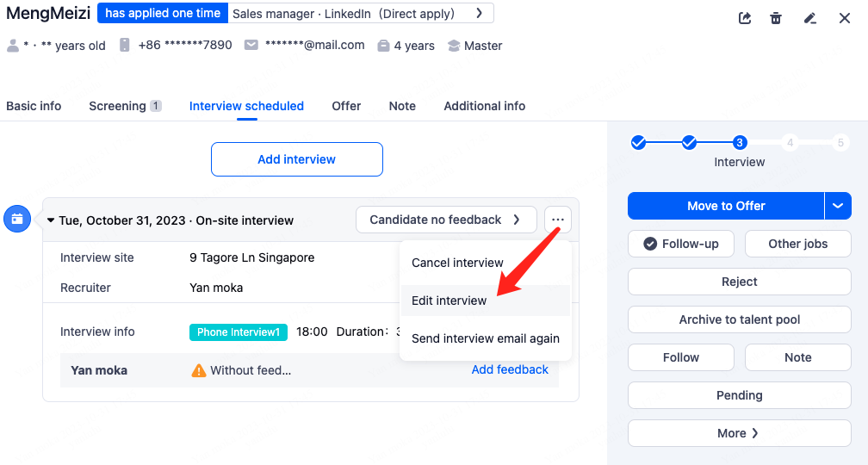Viewport: 868px width, 465px height.
Task: Choose Cancel interview in the menu
Action: 457,263
